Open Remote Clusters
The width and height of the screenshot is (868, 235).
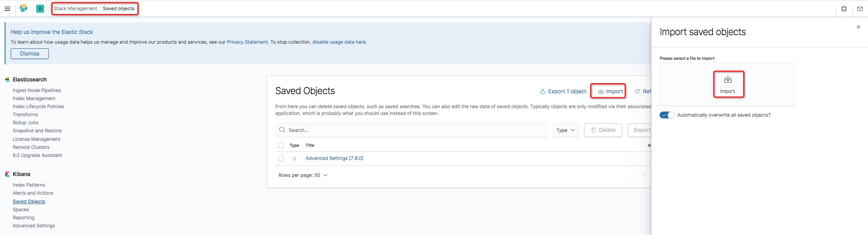coord(31,147)
